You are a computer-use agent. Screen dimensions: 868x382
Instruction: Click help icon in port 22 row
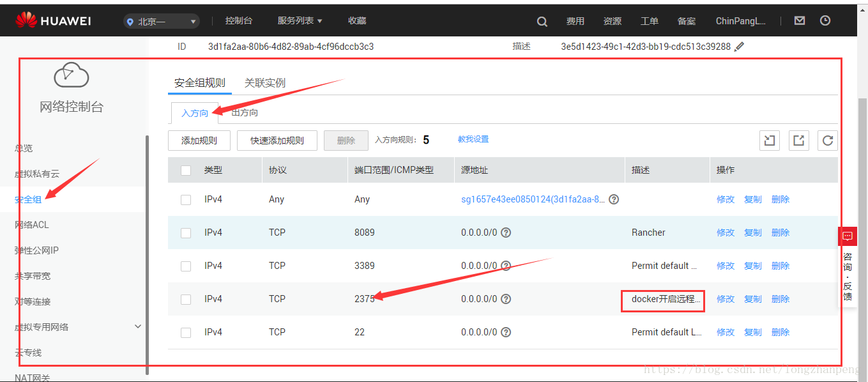(x=506, y=332)
